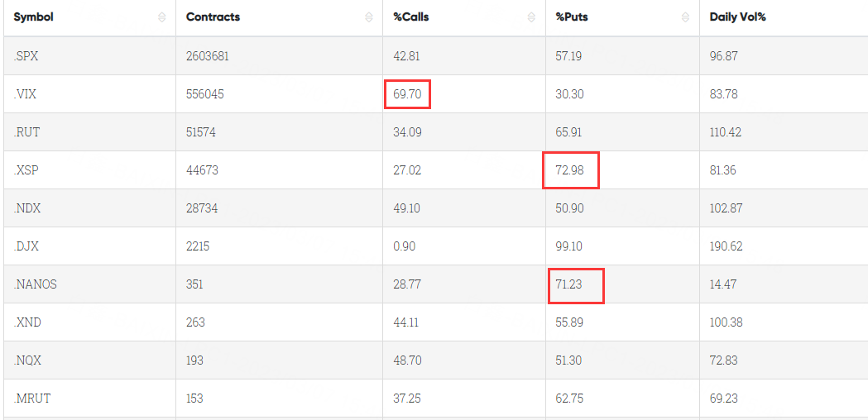Viewport: 868px width, 420px height.
Task: Choose the .XSP symbol entry
Action: pyautogui.click(x=26, y=170)
